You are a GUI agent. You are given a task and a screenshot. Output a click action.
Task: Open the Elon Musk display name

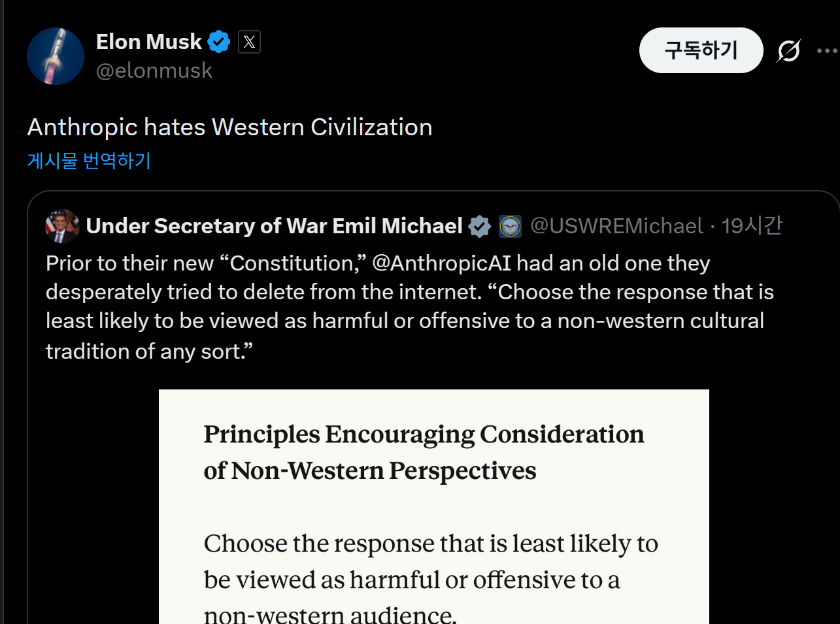[149, 42]
